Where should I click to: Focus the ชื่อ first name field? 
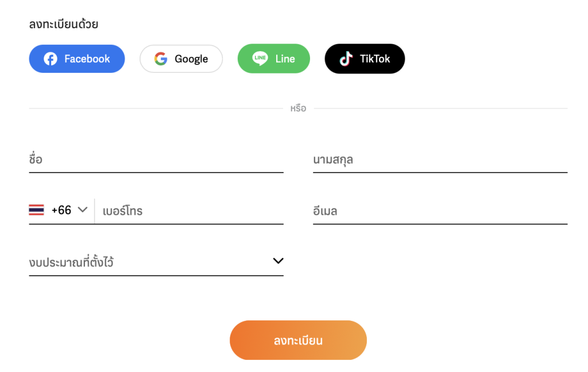click(x=156, y=160)
